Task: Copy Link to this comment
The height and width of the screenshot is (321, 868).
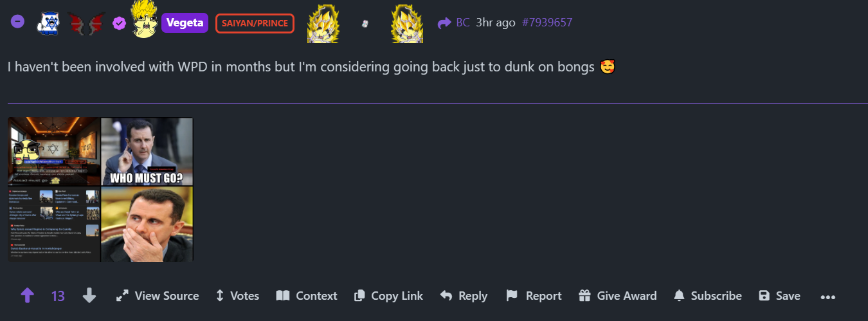Action: pos(388,296)
